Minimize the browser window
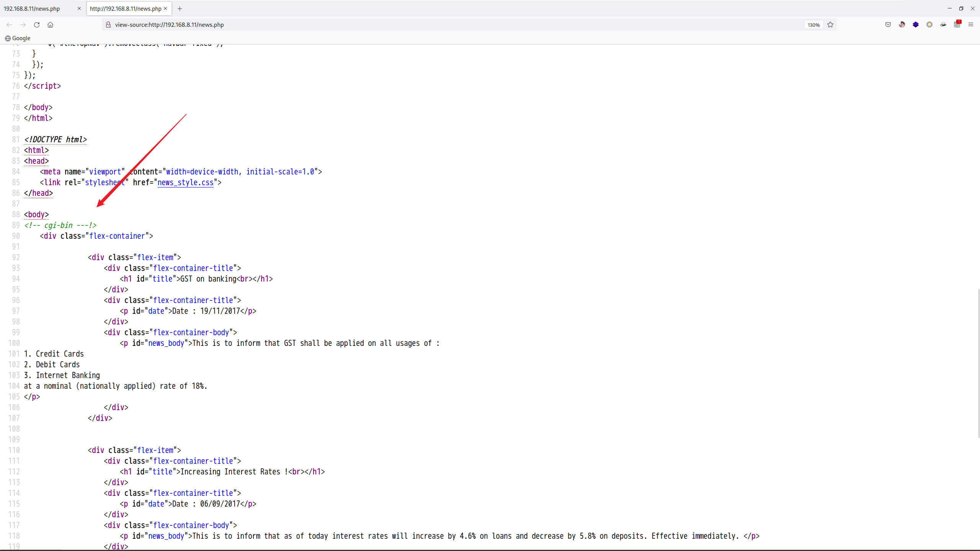980x551 pixels. (950, 8)
